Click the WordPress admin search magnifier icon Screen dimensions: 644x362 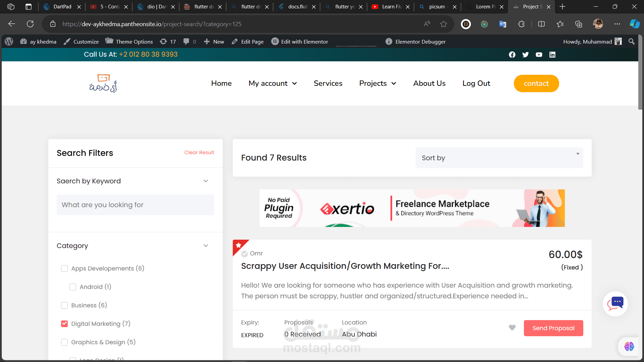coord(631,42)
